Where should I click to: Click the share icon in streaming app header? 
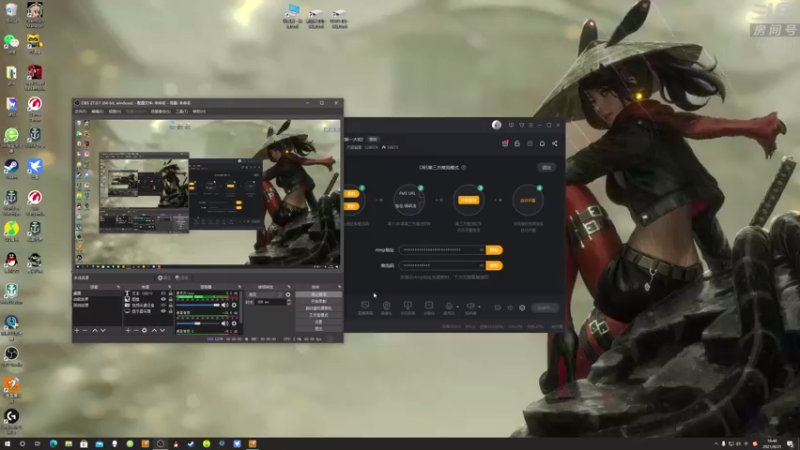(x=555, y=143)
